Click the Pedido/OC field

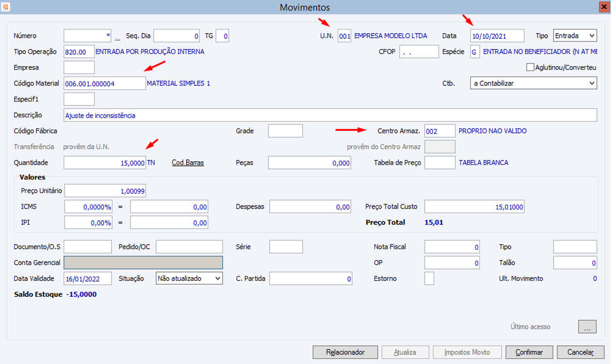pyautogui.click(x=189, y=247)
